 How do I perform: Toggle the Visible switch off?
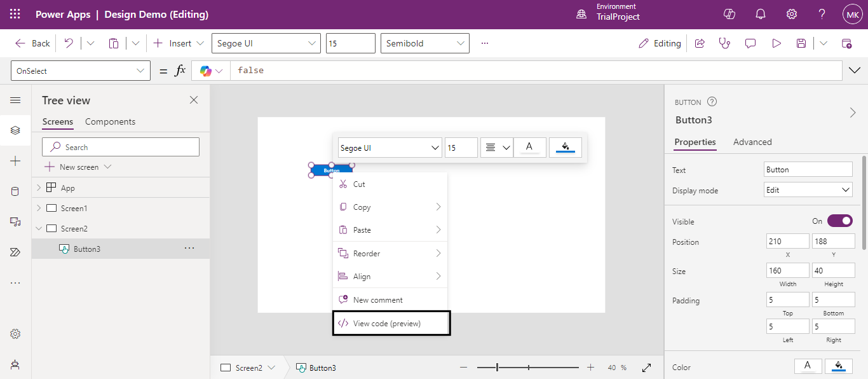pos(839,221)
